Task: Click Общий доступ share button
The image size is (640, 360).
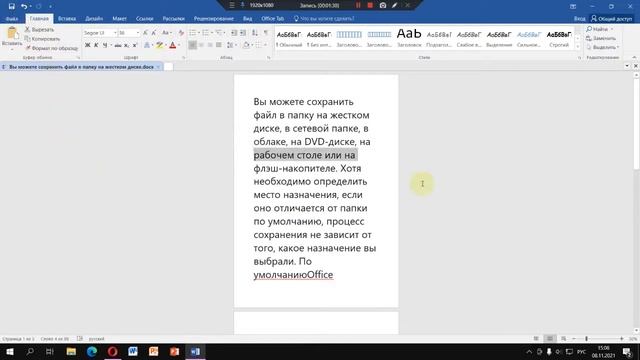Action: point(611,19)
